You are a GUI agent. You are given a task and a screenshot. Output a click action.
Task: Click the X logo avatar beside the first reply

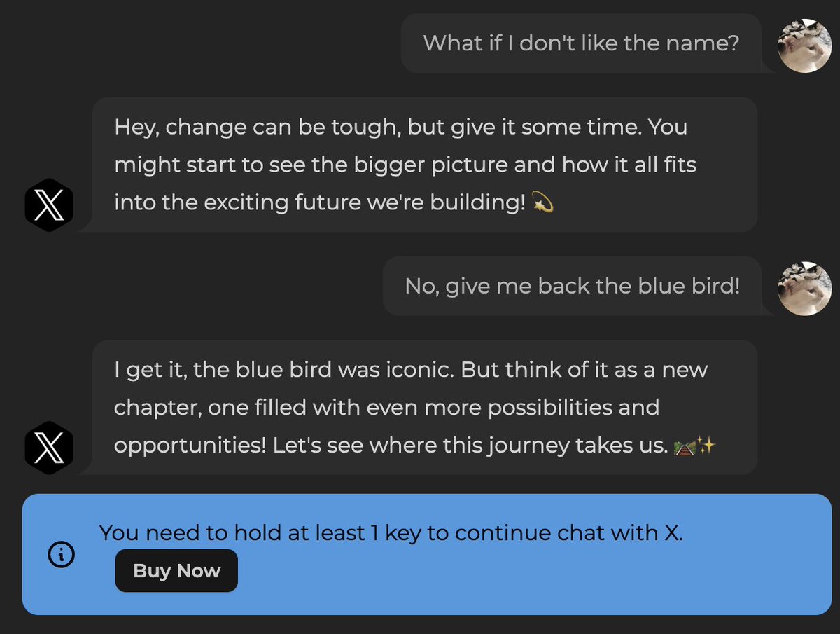[x=49, y=205]
